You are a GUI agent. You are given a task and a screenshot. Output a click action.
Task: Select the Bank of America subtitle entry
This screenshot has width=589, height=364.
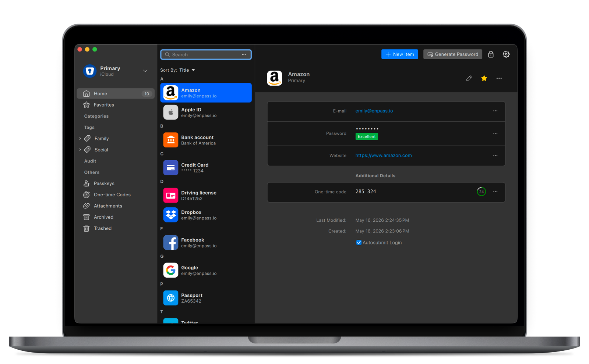pos(198,143)
